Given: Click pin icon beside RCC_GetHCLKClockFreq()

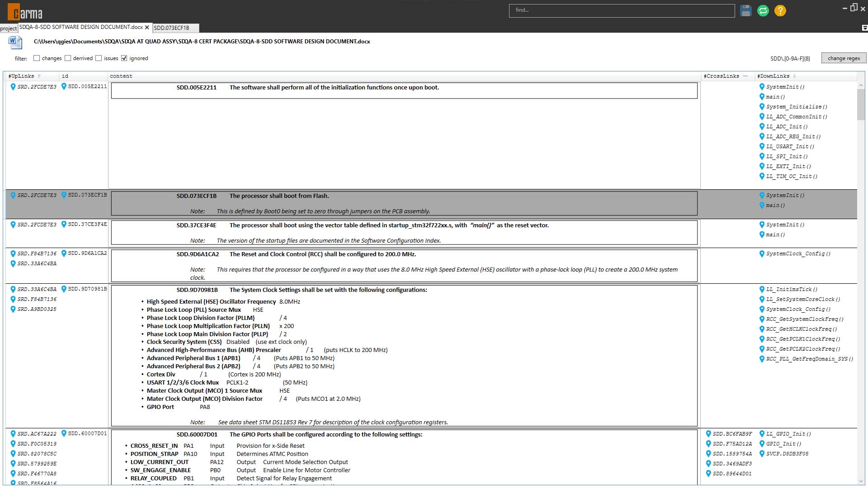Looking at the screenshot, I should [762, 329].
